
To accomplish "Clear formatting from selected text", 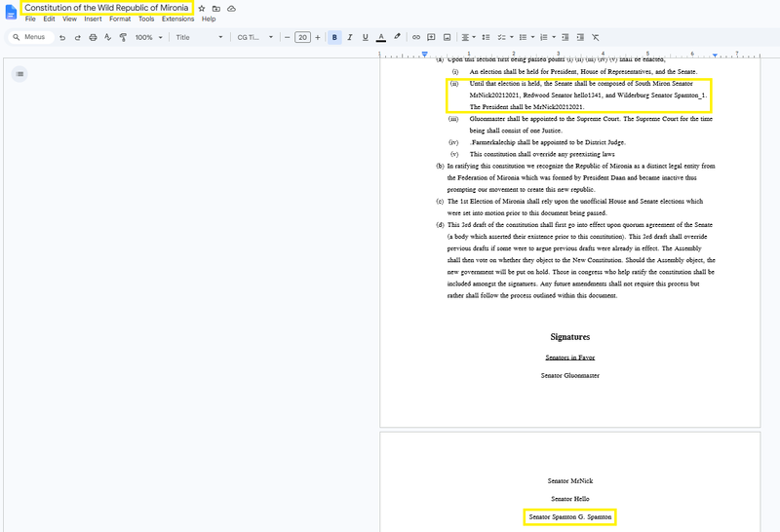I will 596,37.
